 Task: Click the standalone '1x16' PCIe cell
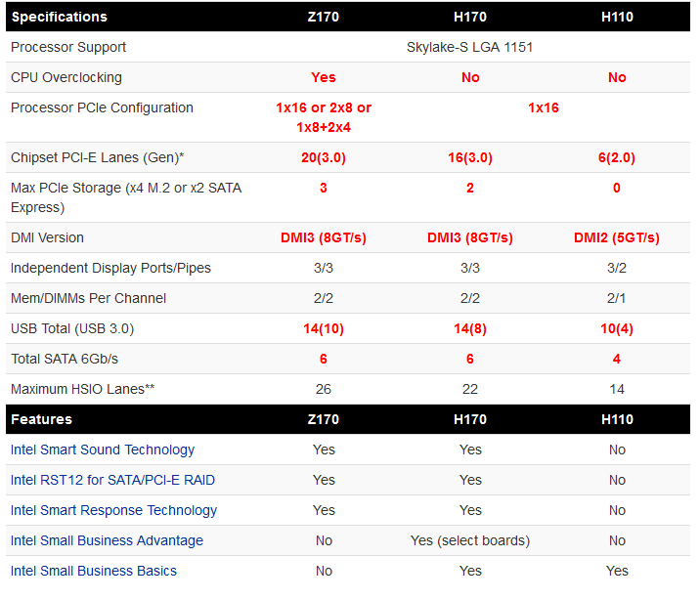click(544, 107)
